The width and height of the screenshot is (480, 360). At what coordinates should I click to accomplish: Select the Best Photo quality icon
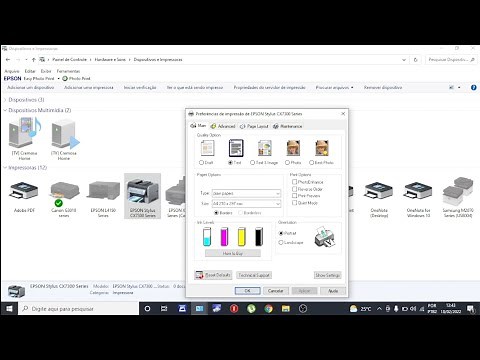pyautogui.click(x=322, y=148)
